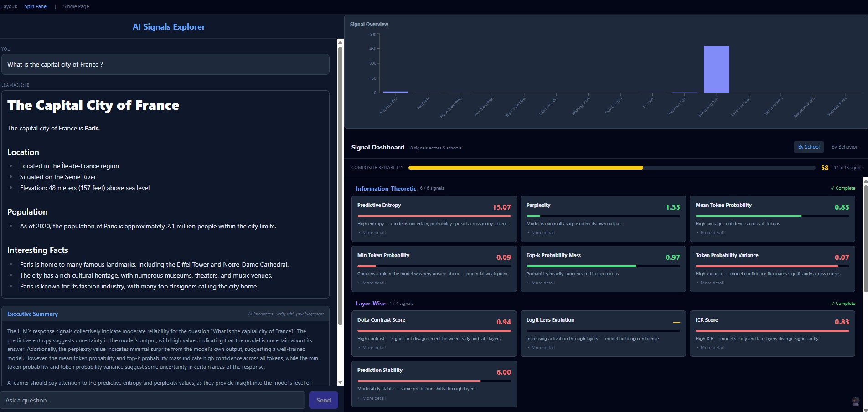Click the Ask a question input field
This screenshot has height=412, width=868.
pos(153,400)
